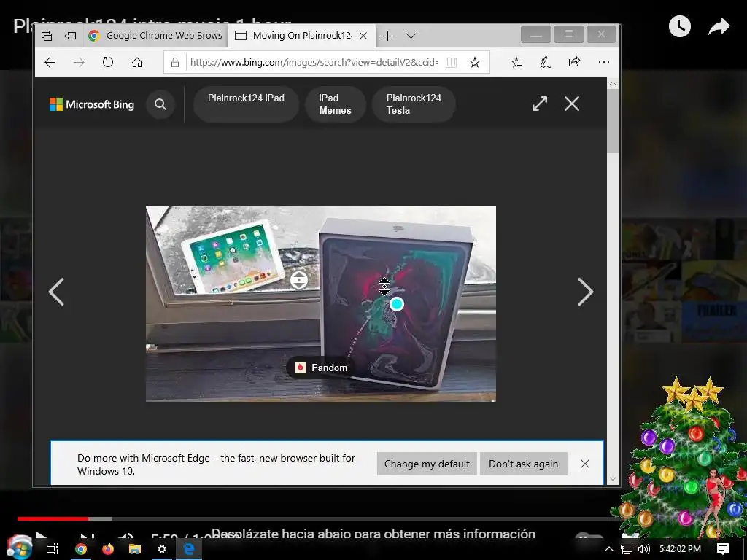Add notes with the pen icon
The width and height of the screenshot is (747, 560).
point(546,63)
